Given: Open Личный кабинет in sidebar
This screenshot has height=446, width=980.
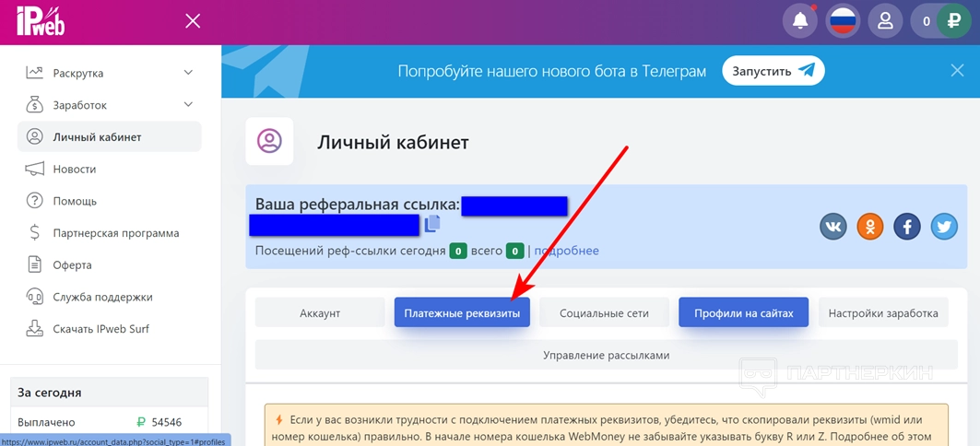Looking at the screenshot, I should 110,136.
